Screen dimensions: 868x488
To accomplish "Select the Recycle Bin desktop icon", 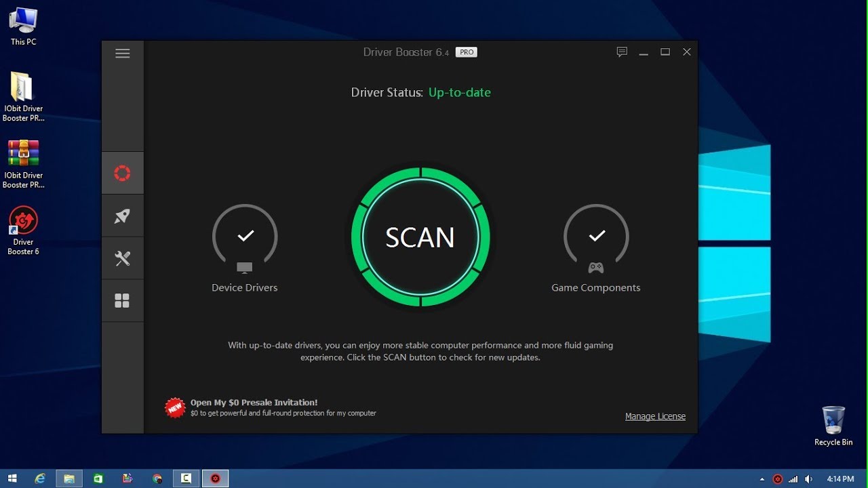I will pos(833,426).
